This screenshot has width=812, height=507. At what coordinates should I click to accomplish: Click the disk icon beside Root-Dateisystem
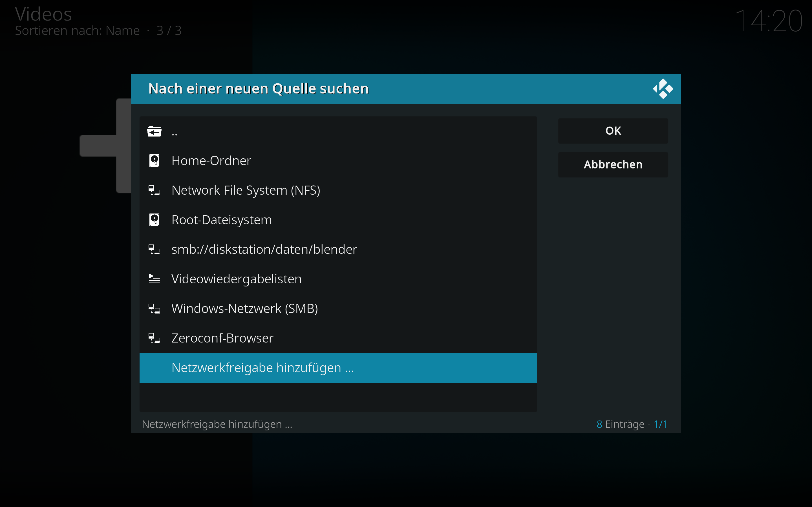pos(154,220)
